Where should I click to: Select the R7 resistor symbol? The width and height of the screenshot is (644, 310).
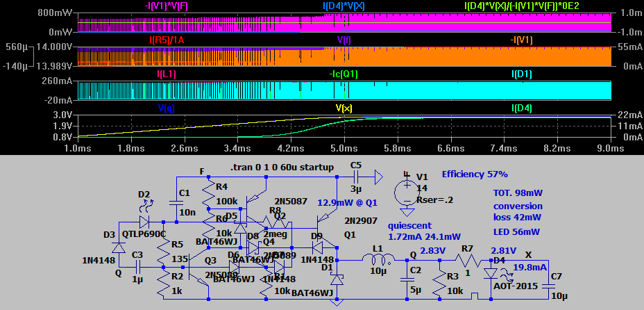[467, 261]
